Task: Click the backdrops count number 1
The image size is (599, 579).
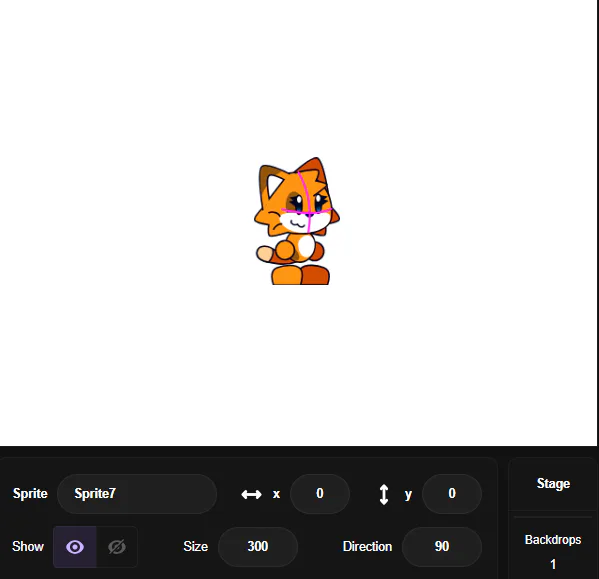Action: [x=553, y=564]
